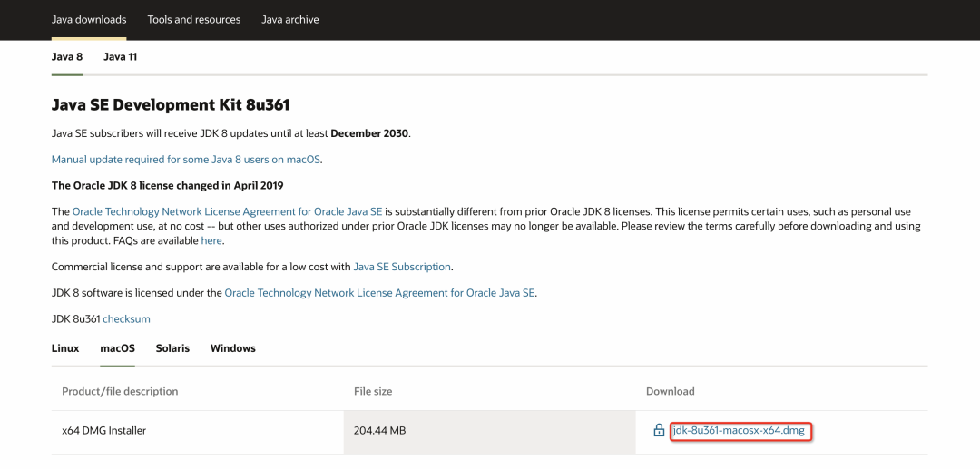This screenshot has height=469, width=980.
Task: Open license agreement link after 'licensed under the'
Action: tap(380, 292)
